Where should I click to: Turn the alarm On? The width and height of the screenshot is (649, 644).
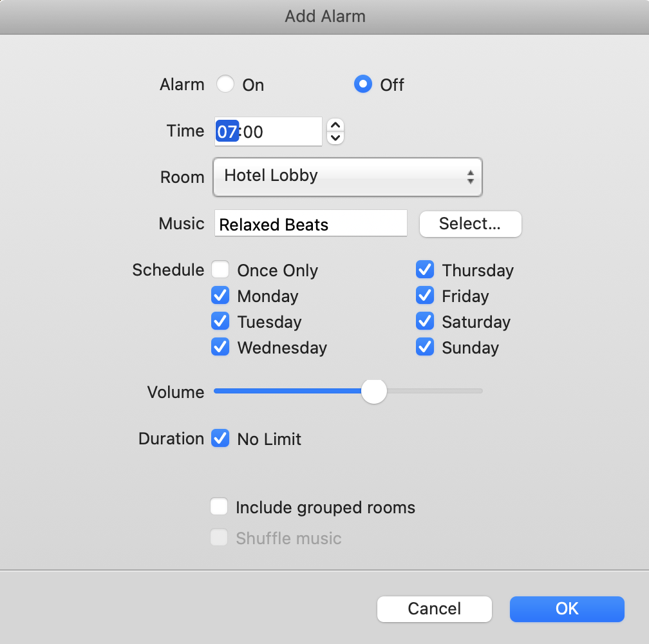click(225, 84)
